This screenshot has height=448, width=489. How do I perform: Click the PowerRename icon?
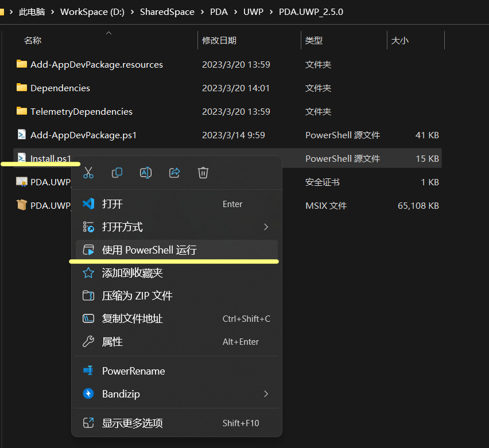coord(88,371)
